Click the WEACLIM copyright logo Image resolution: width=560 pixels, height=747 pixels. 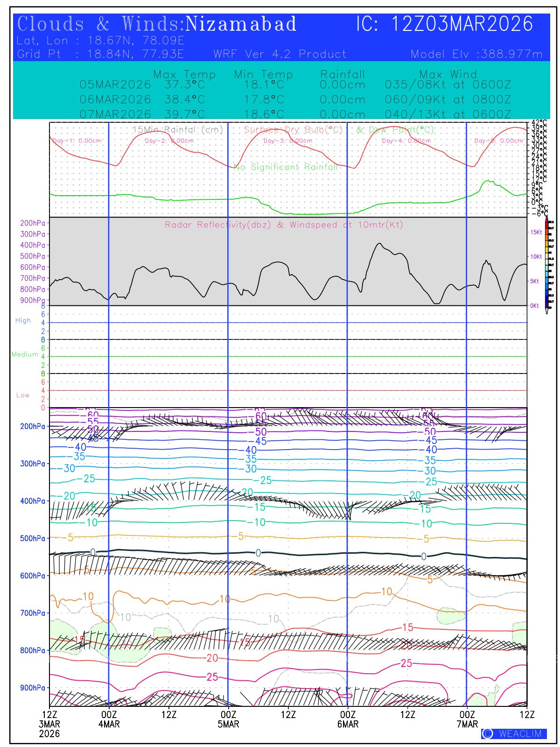[x=514, y=733]
